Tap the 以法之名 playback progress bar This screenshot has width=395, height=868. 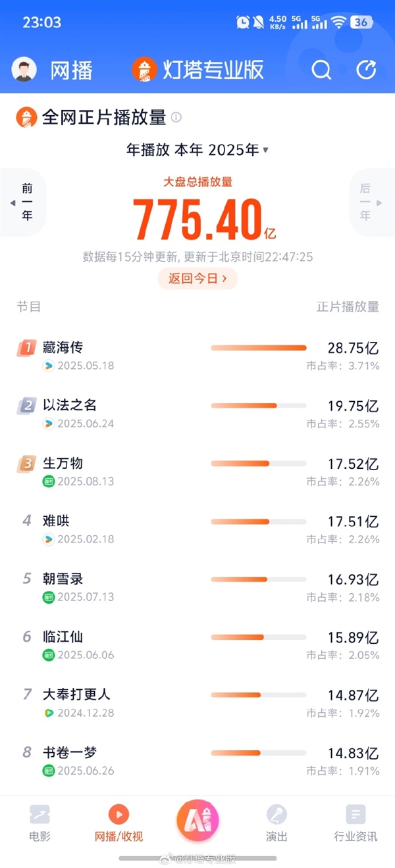[259, 406]
